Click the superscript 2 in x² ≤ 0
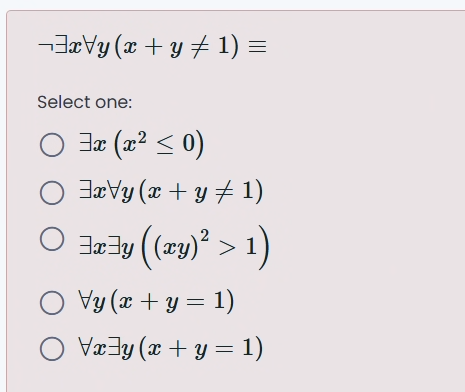The width and height of the screenshot is (465, 392). tap(142, 137)
